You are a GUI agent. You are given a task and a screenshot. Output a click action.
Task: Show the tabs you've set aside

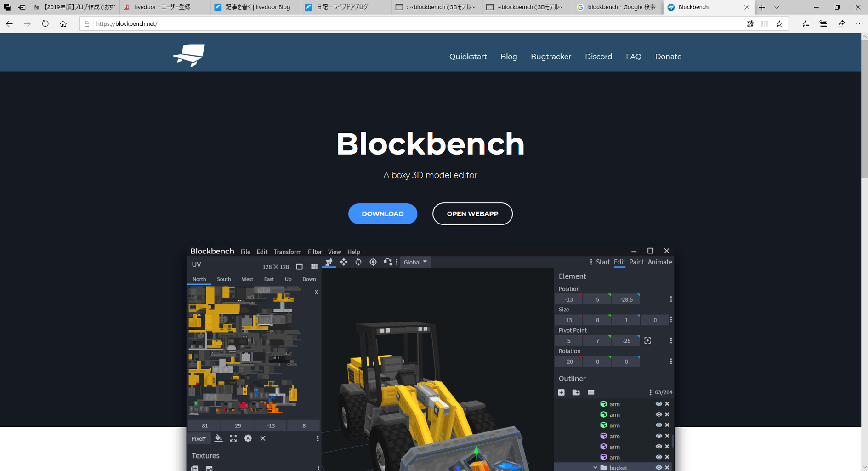click(7, 7)
